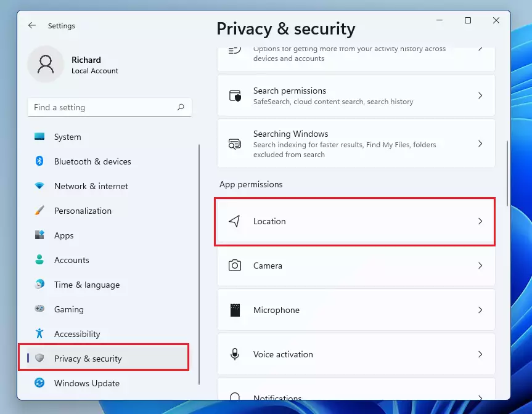Focus the Find a setting search box
This screenshot has width=532, height=414.
(x=110, y=107)
